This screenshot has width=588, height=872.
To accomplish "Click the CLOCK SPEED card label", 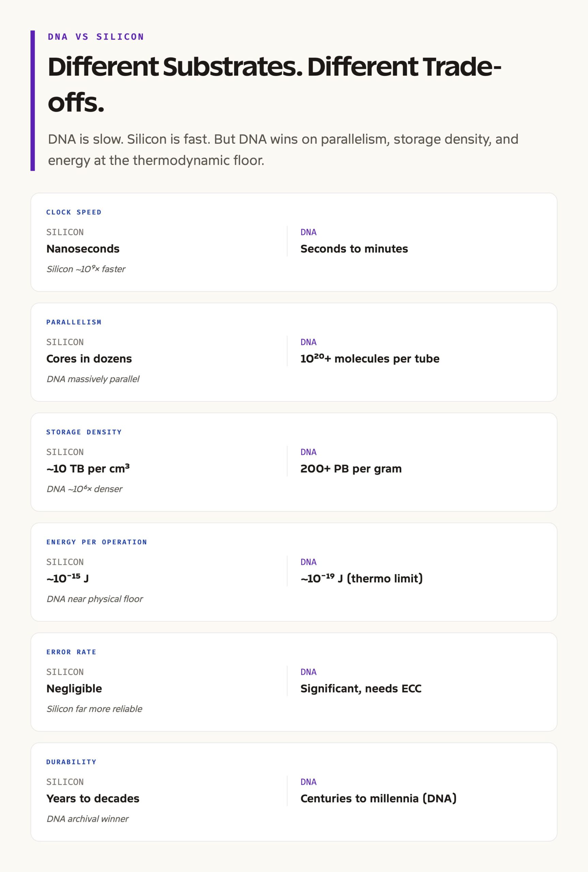I will 74,212.
